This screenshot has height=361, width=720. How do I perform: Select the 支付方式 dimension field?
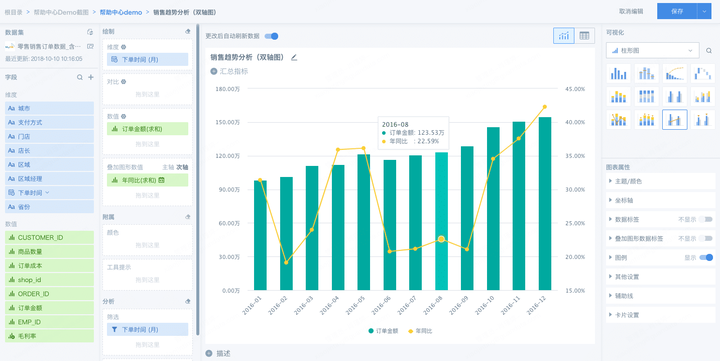tap(49, 123)
